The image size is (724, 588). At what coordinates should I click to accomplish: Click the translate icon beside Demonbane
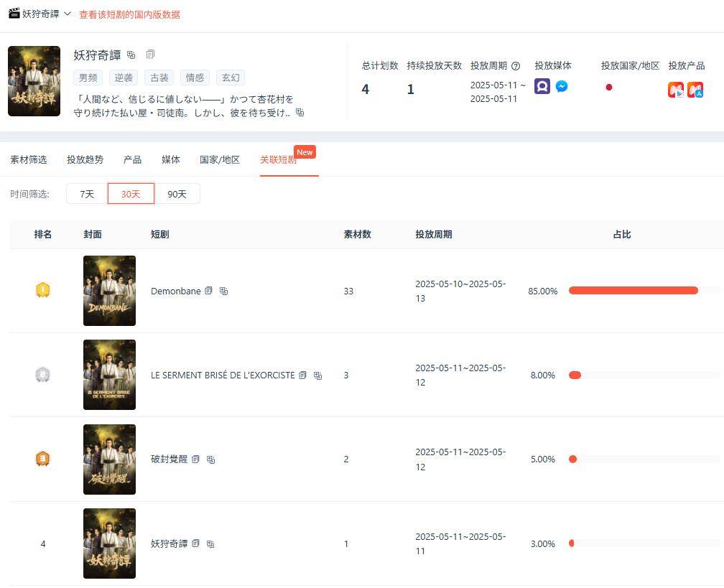click(x=223, y=291)
